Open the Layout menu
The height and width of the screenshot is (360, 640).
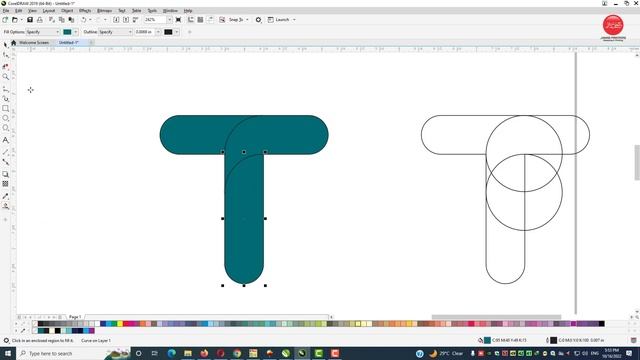tap(49, 11)
